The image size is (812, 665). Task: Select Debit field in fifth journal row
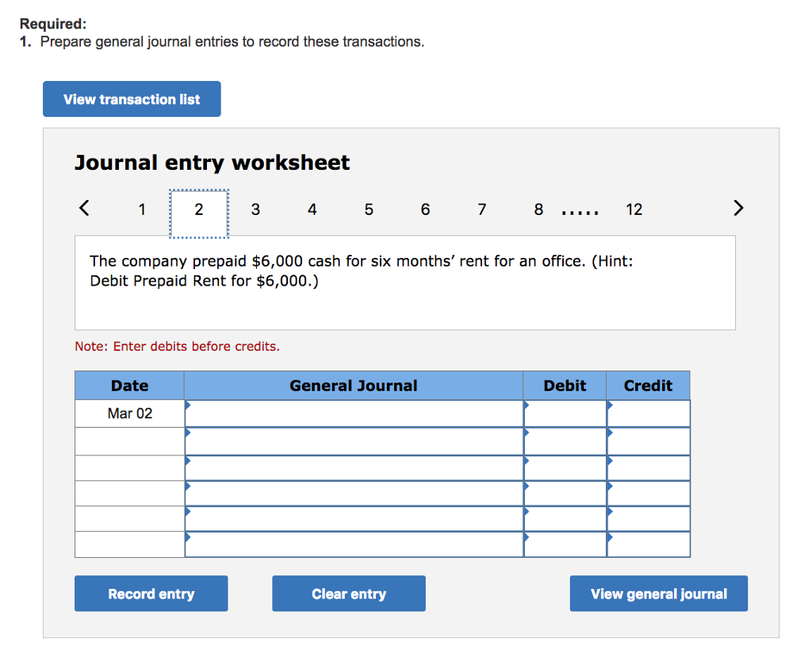(x=565, y=519)
